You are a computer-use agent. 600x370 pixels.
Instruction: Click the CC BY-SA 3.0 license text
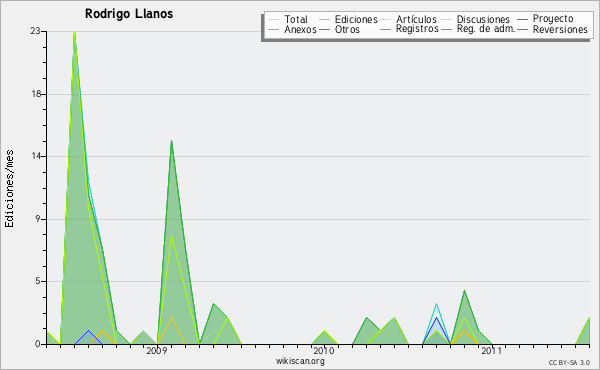pos(569,363)
